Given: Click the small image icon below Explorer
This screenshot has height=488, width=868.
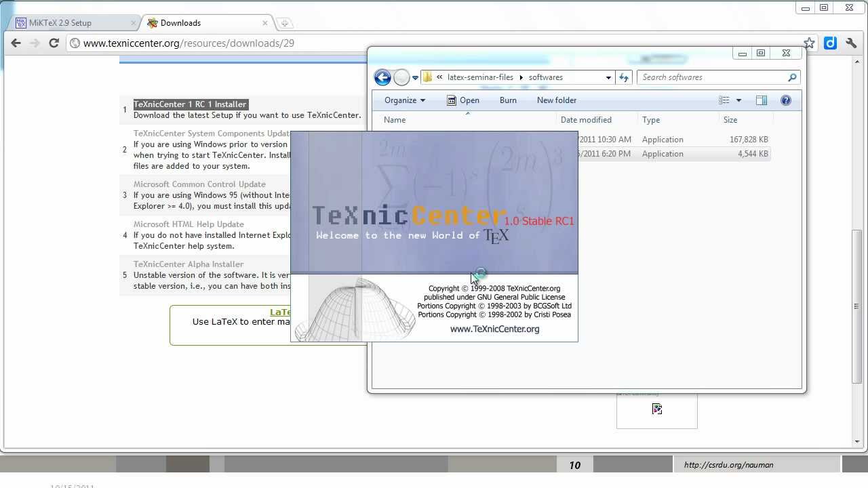Looking at the screenshot, I should 657,409.
